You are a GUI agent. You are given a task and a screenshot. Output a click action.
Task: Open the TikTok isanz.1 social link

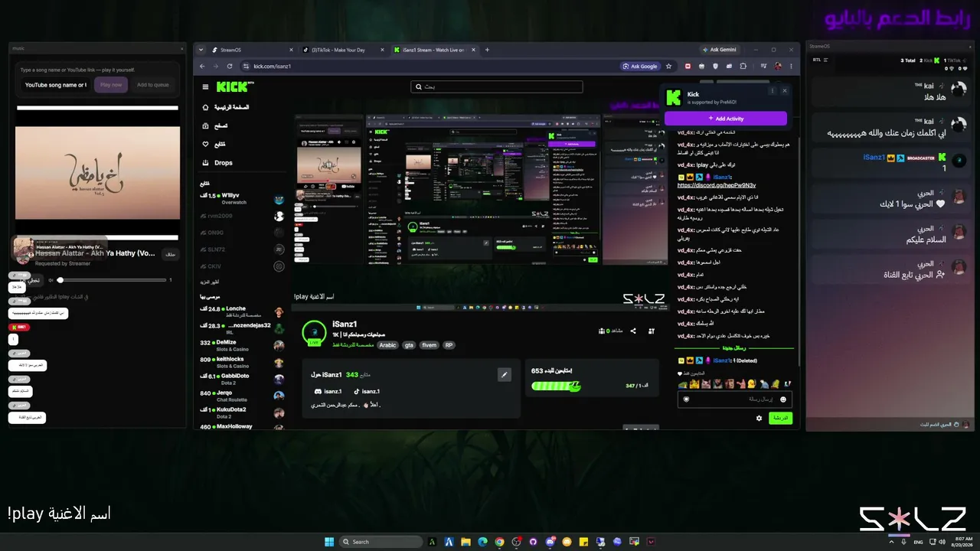pyautogui.click(x=367, y=391)
